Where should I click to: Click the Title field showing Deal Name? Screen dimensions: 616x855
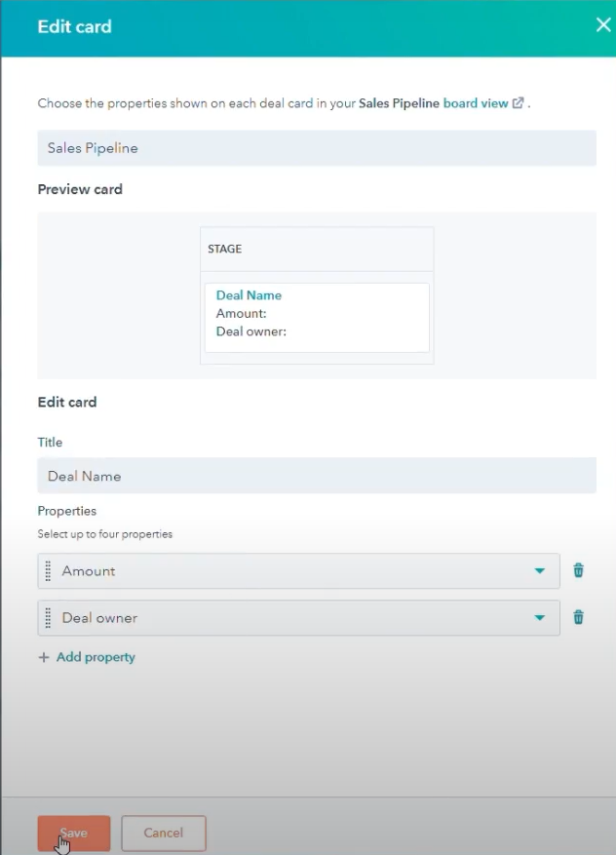point(316,476)
